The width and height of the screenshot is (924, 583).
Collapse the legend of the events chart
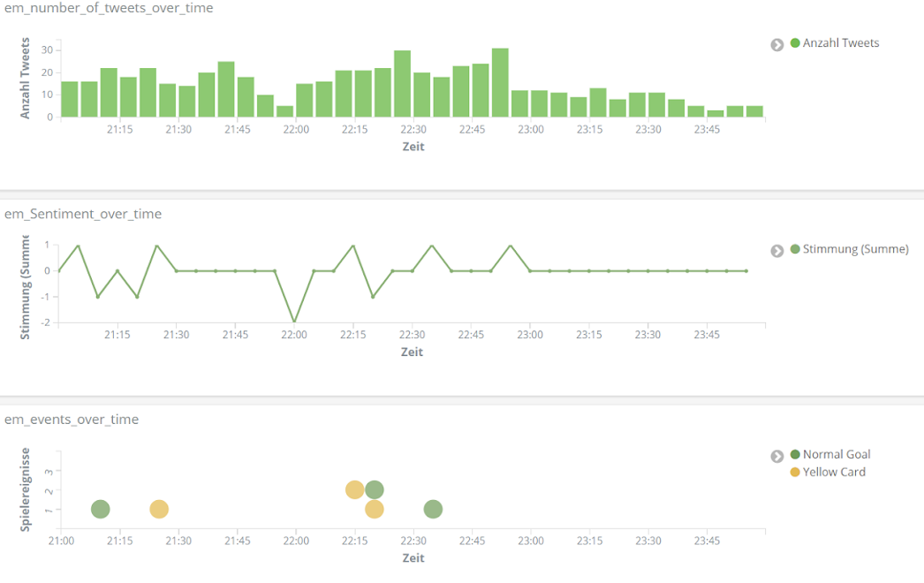[777, 456]
